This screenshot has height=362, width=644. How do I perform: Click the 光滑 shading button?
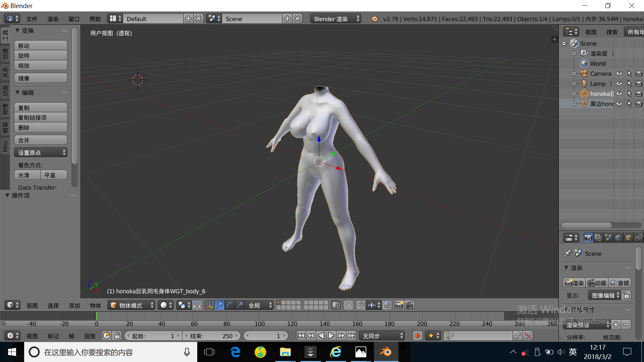point(27,175)
